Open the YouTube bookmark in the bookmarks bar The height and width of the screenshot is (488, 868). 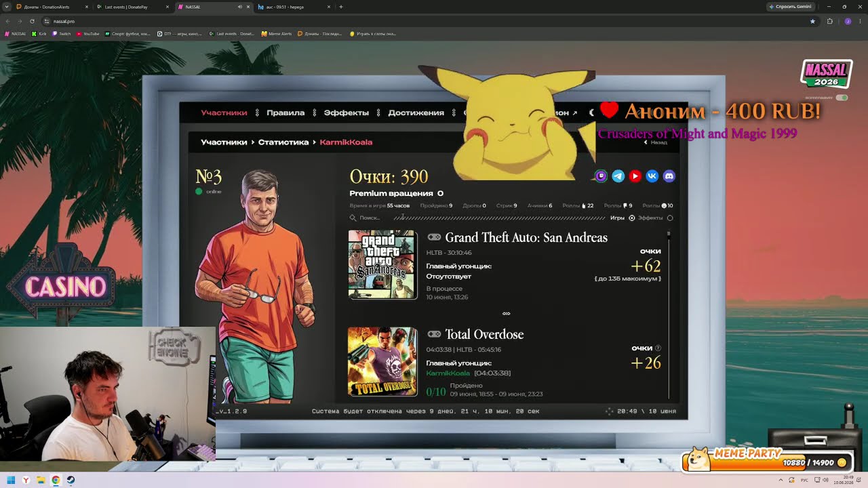pyautogui.click(x=88, y=33)
